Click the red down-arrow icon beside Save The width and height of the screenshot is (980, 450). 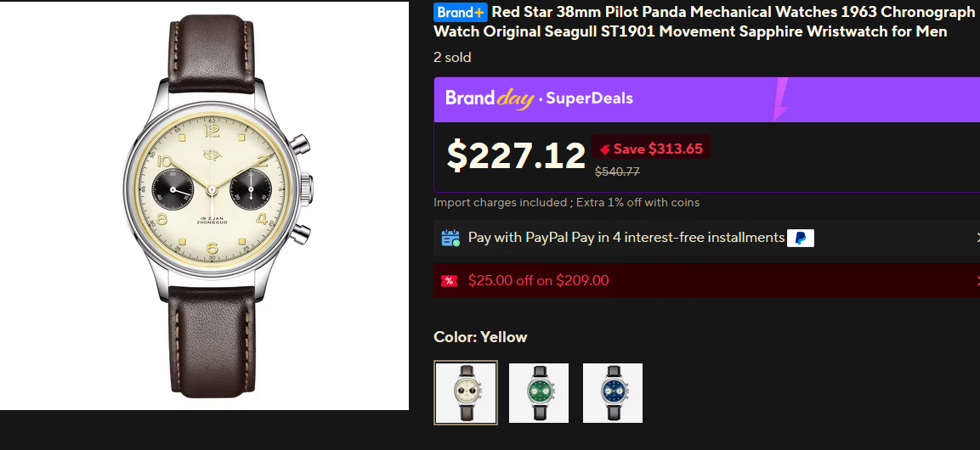click(x=604, y=149)
